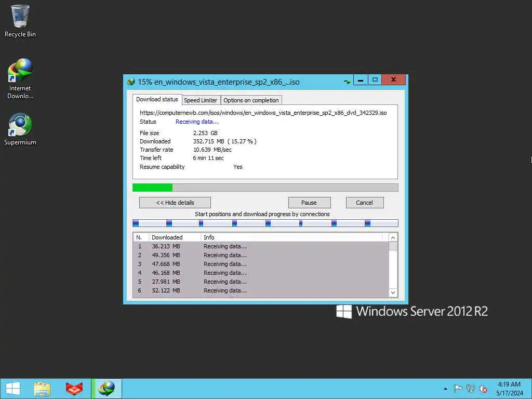Show hidden tray icons arrow

pyautogui.click(x=445, y=389)
